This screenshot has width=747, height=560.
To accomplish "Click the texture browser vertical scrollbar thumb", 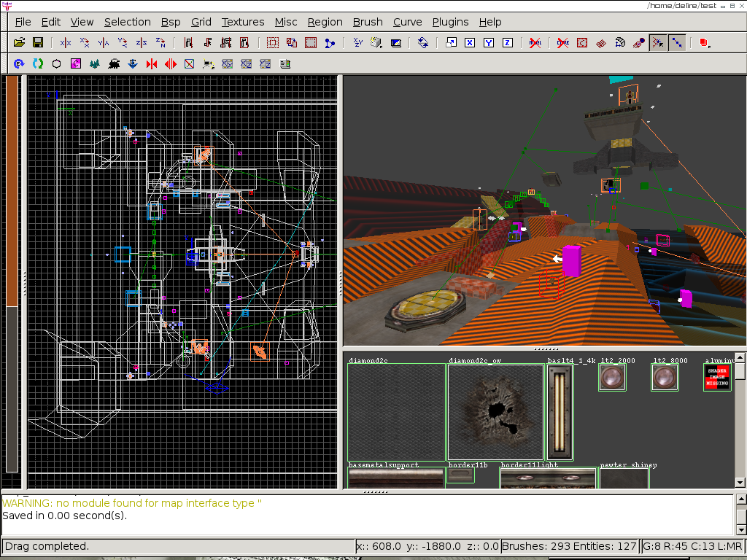I will 740,372.
